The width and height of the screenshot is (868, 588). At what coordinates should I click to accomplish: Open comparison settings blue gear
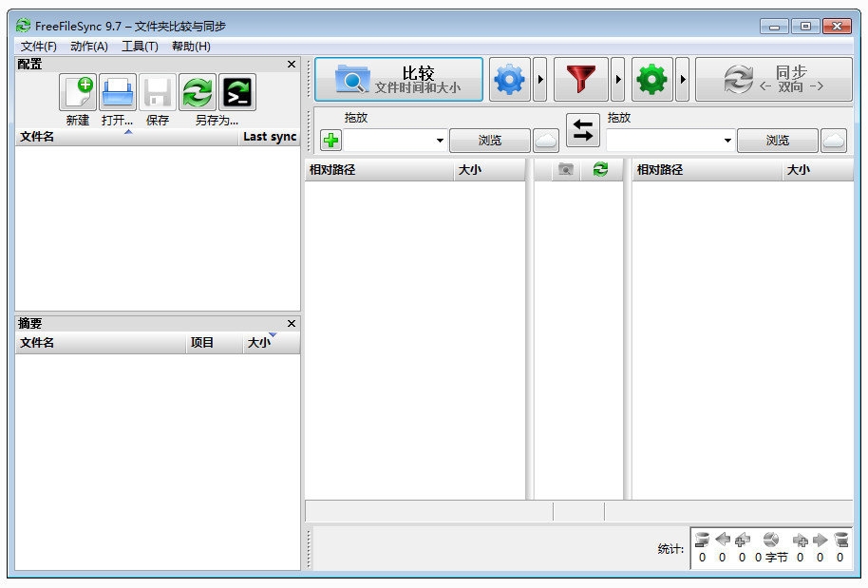click(509, 81)
